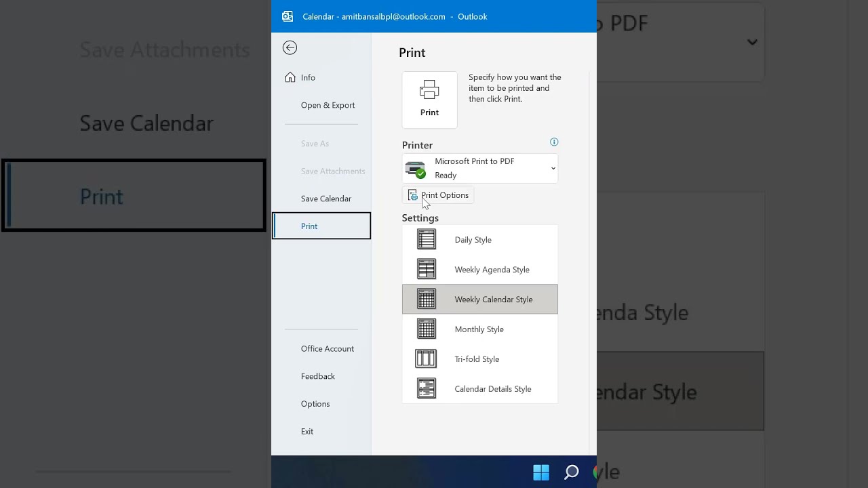The image size is (868, 488).
Task: Click the Windows Start button
Action: click(541, 472)
